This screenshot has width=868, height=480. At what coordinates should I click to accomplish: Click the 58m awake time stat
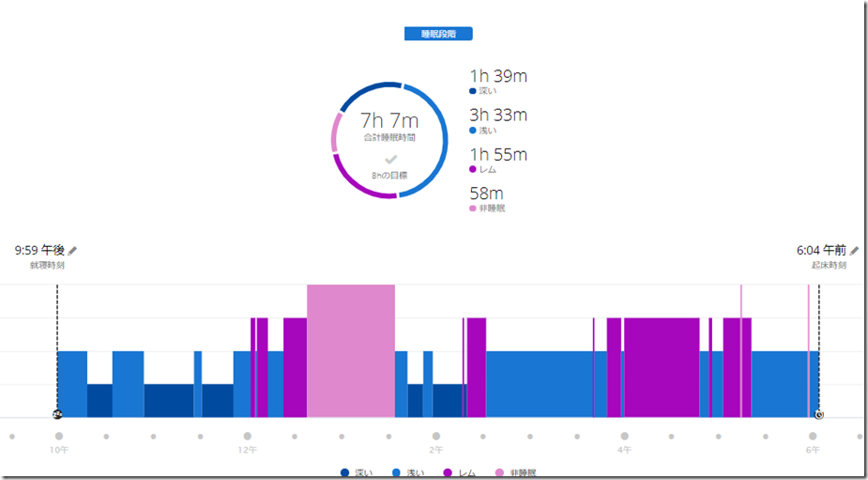point(486,194)
